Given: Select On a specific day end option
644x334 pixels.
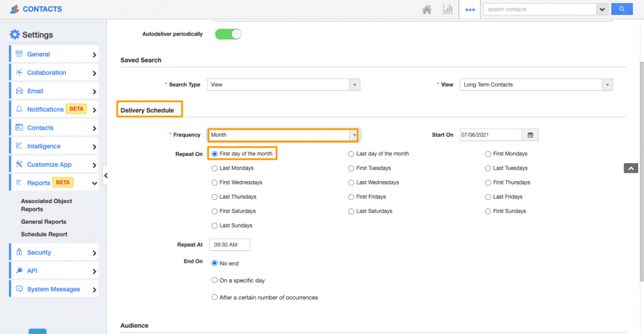Looking at the screenshot, I should [214, 280].
